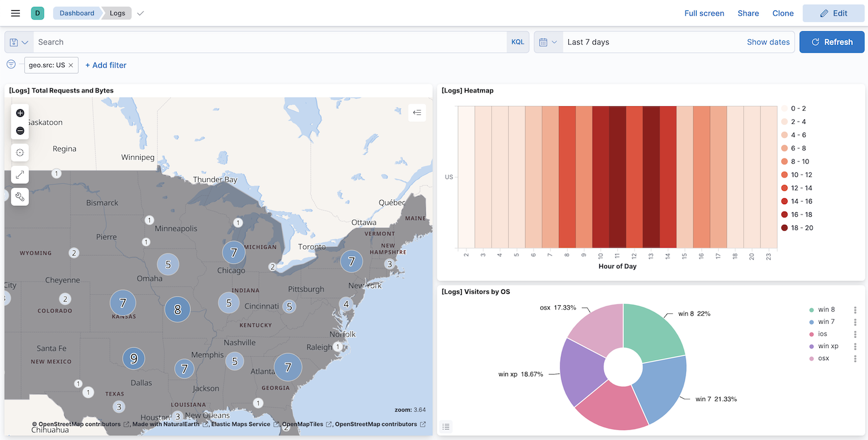Open the date picker calendar dropdown
Image resolution: width=868 pixels, height=440 pixels.
[547, 42]
